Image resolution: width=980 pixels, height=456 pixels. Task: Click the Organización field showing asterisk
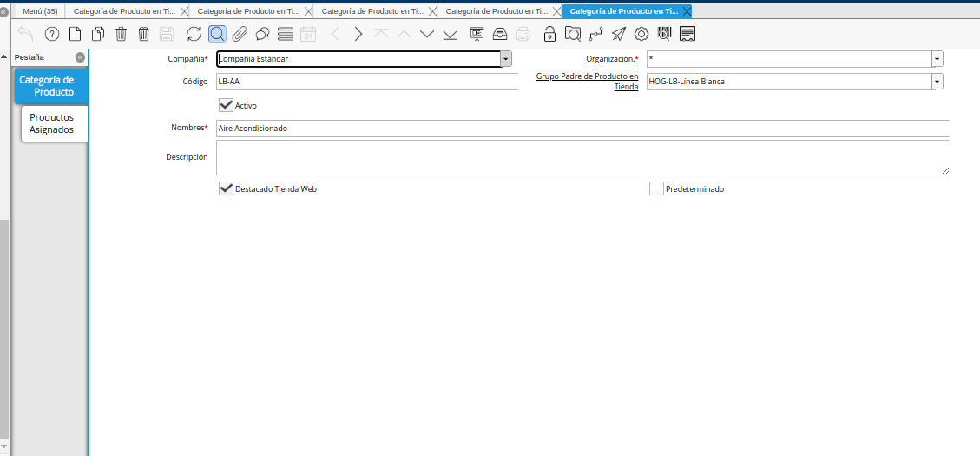point(789,59)
